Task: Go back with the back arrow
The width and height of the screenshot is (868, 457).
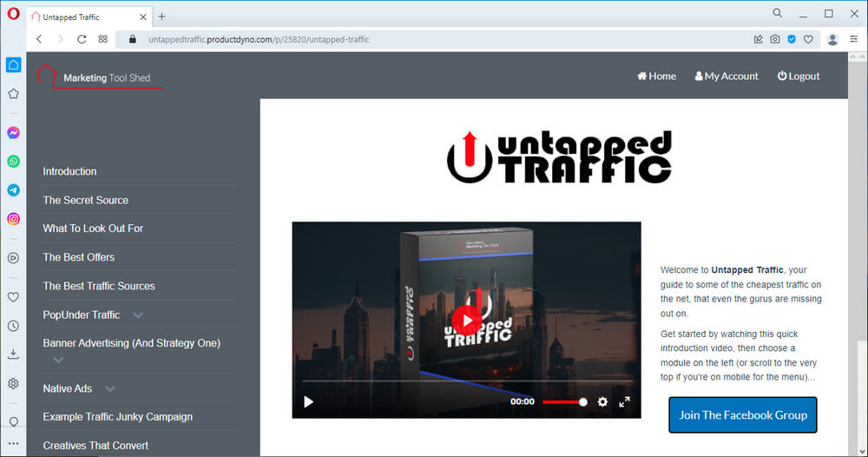Action: tap(39, 39)
